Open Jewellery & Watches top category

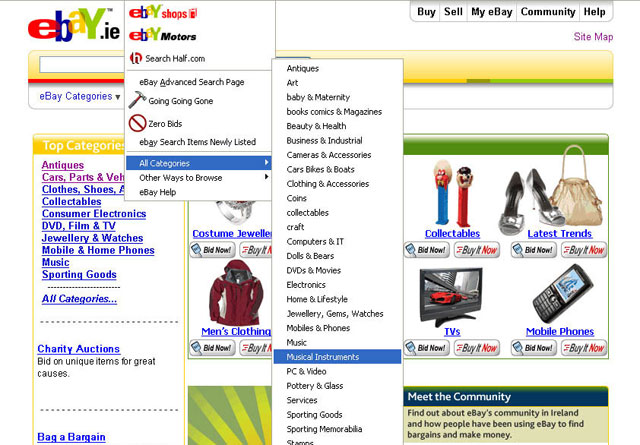[92, 238]
